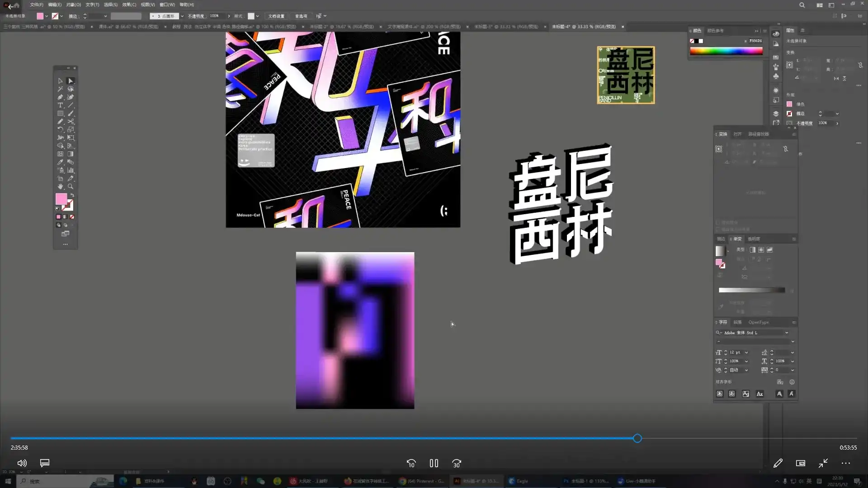Viewport: 868px width, 488px height.
Task: Open the 窗口 menu
Action: pos(167,5)
